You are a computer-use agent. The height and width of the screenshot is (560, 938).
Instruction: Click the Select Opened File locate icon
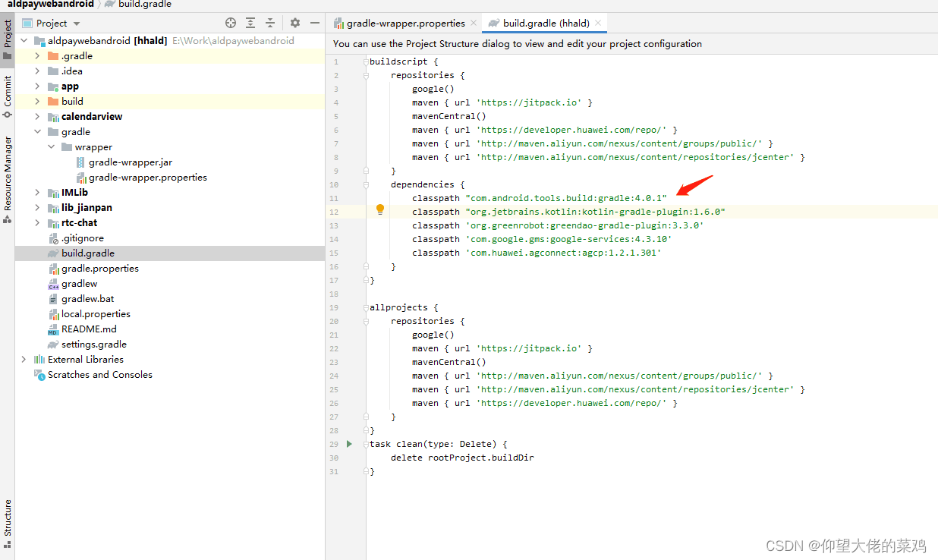point(231,24)
